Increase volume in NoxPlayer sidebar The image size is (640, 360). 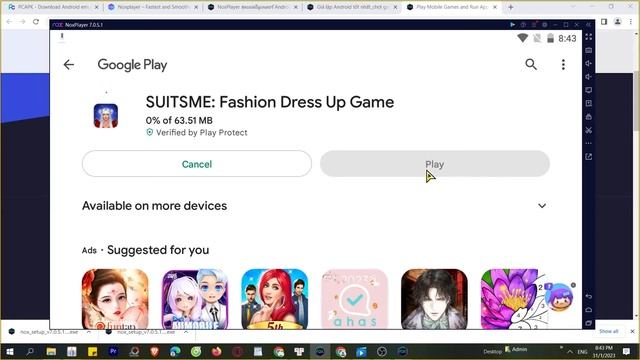(x=589, y=64)
